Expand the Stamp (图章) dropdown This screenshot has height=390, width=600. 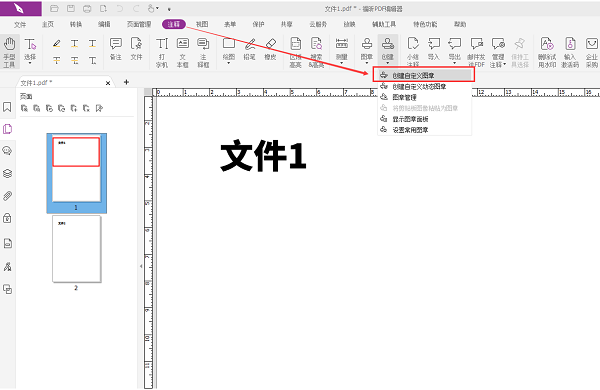367,63
